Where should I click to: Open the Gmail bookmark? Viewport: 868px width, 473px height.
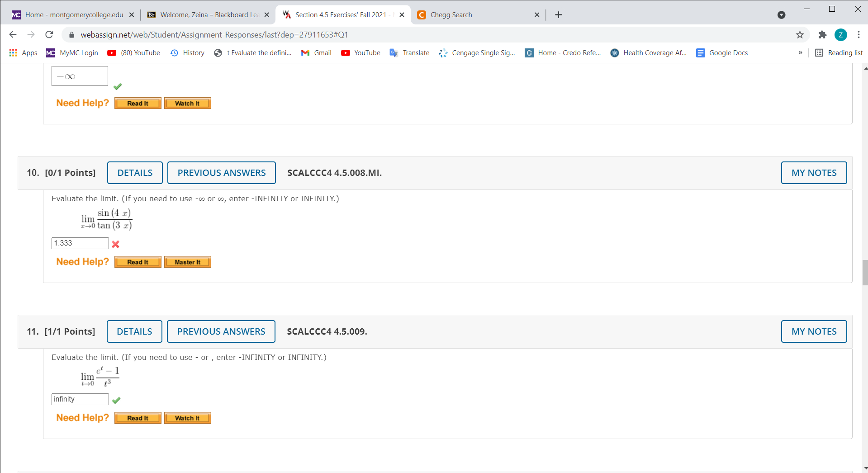coord(316,53)
